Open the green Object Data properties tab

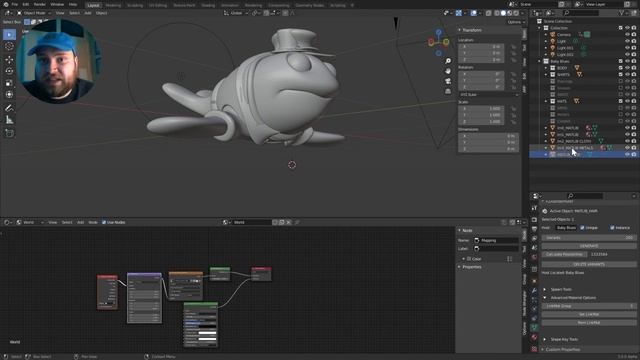point(534,327)
